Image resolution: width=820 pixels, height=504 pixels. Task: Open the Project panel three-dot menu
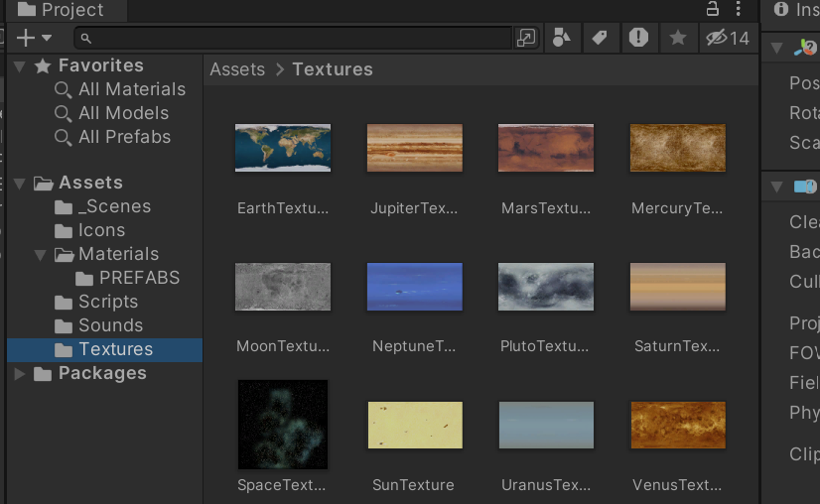[x=738, y=9]
